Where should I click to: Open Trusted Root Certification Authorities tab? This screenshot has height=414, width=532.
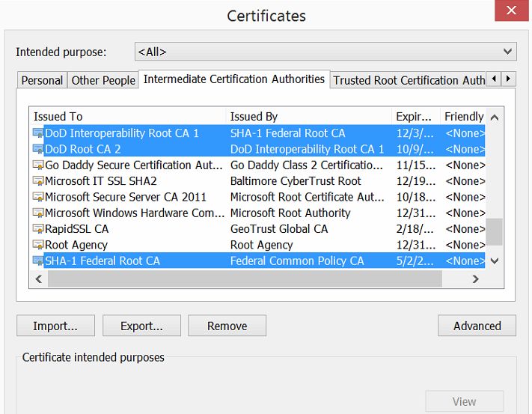[x=409, y=80]
